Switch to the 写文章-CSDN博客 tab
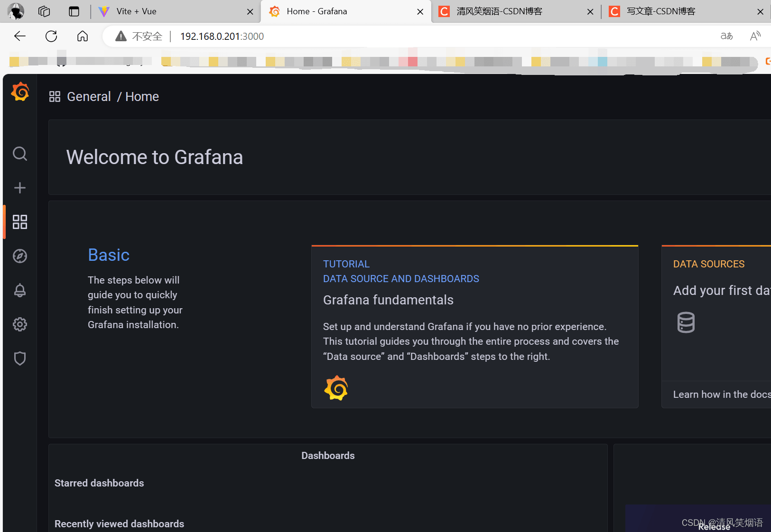Image resolution: width=771 pixels, height=532 pixels. (687, 11)
